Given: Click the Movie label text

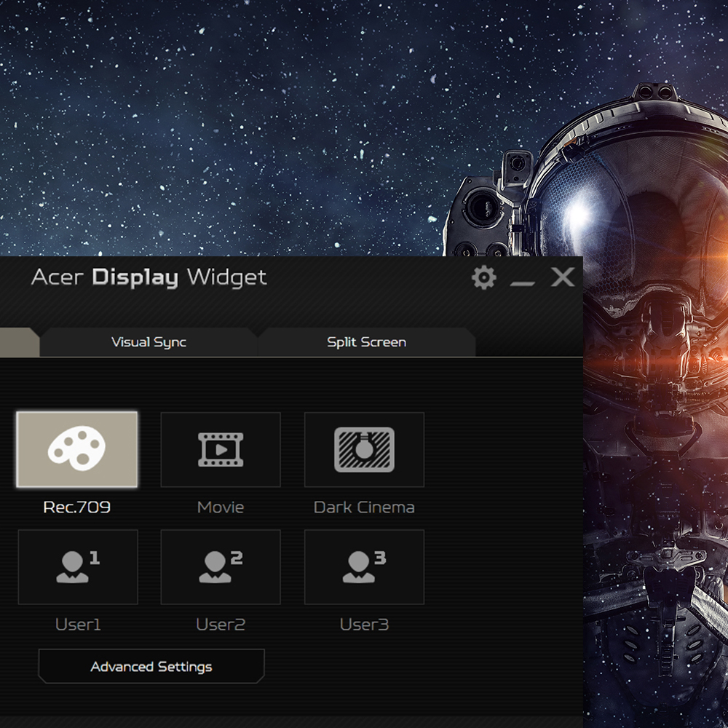Looking at the screenshot, I should pyautogui.click(x=221, y=507).
